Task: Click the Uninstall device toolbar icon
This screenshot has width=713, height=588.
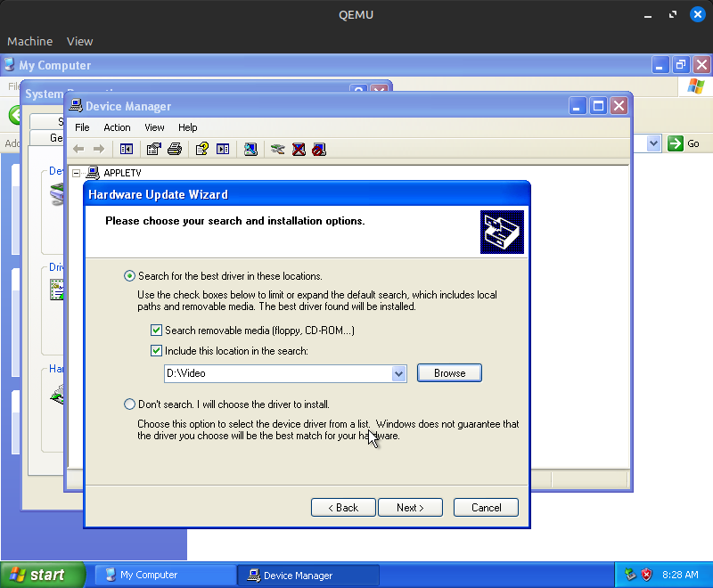Action: coord(299,149)
